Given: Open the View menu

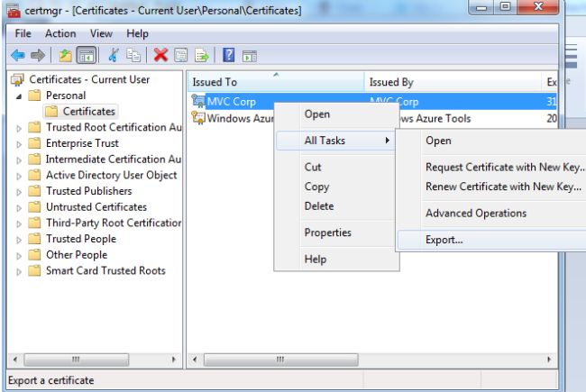Looking at the screenshot, I should (x=101, y=33).
